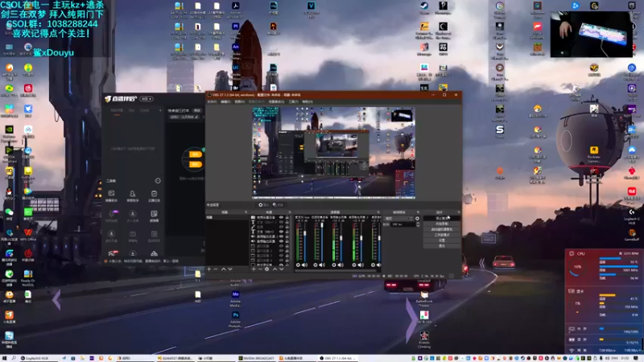Open source properties gear in Sources toolbar
Image resolution: width=644 pixels, height=362 pixels.
click(266, 268)
